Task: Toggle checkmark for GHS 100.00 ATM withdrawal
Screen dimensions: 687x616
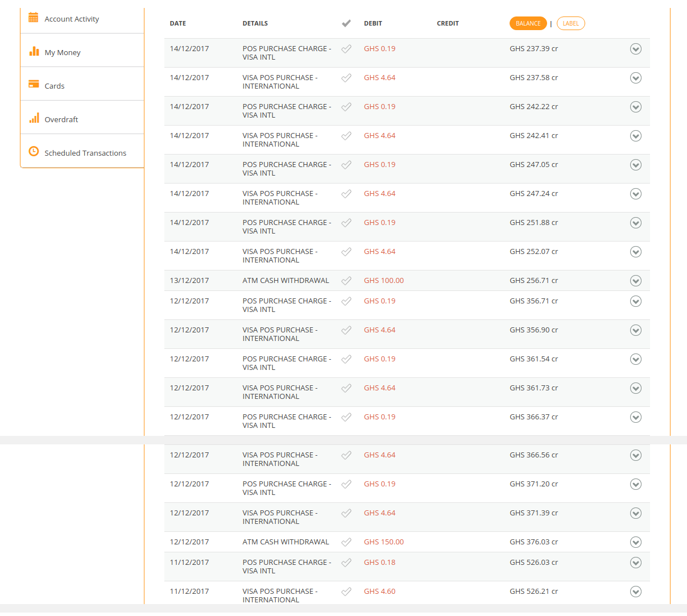Action: [x=346, y=281]
